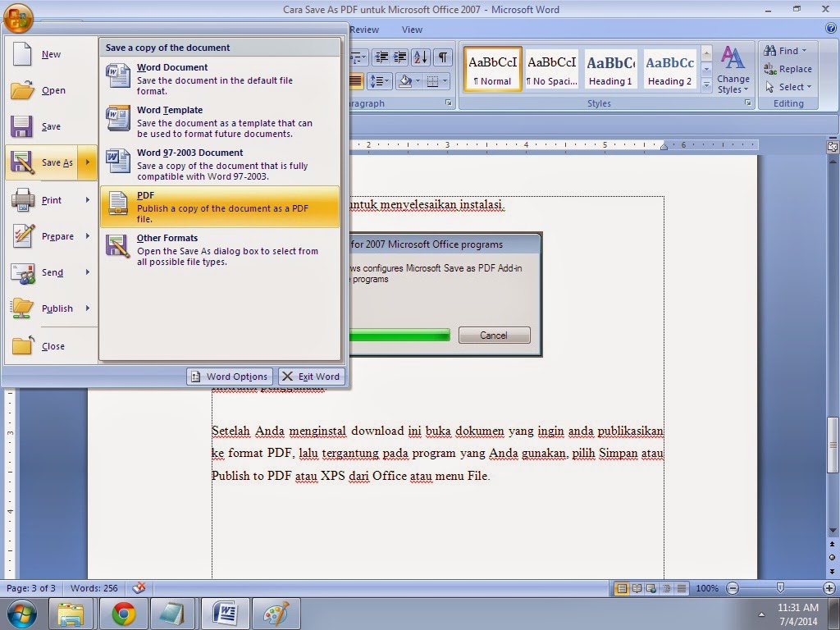Click the Shading paint bucket icon
840x630 pixels.
point(405,81)
